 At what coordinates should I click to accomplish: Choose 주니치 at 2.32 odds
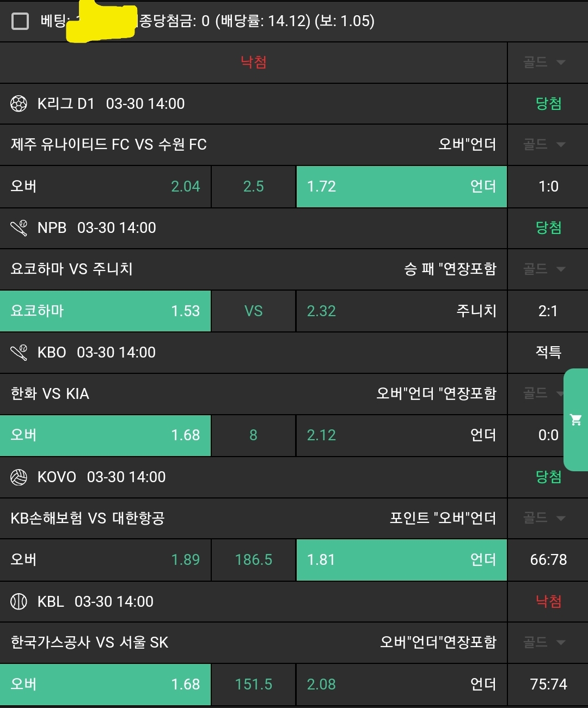(401, 311)
